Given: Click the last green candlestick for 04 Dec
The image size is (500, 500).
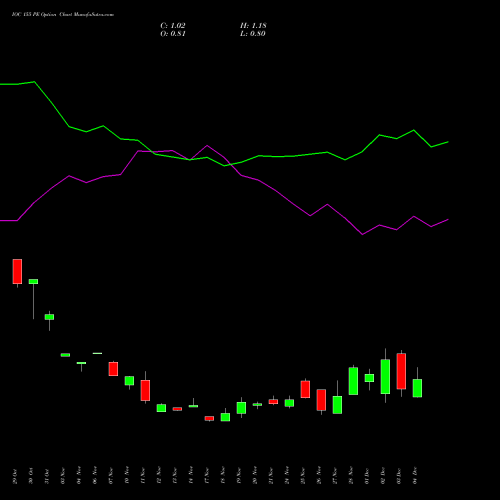Looking at the screenshot, I should coord(417,388).
